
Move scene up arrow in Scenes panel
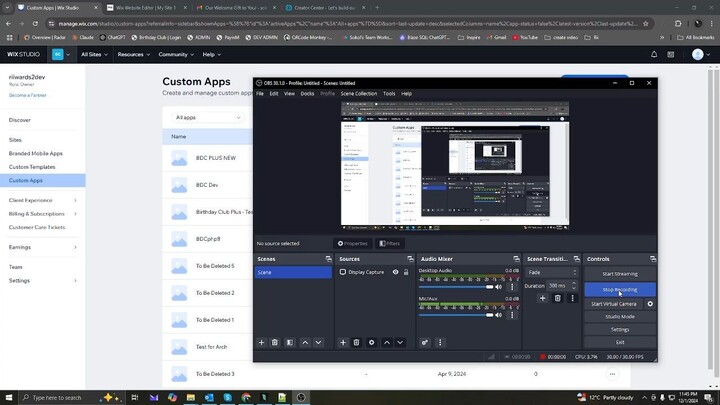pyautogui.click(x=305, y=343)
